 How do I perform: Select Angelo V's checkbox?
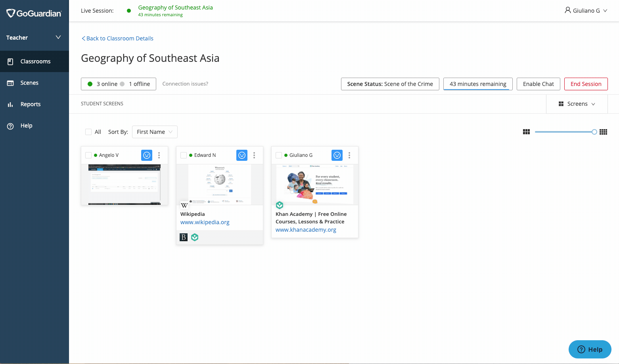[x=88, y=155]
